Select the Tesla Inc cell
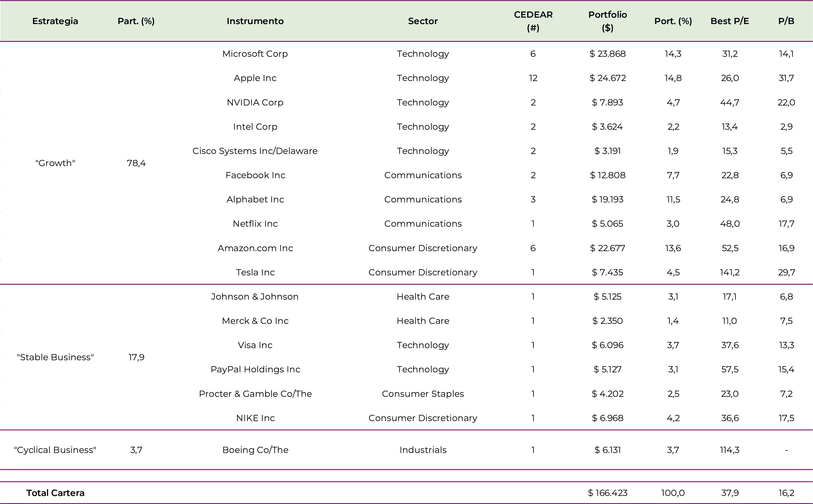Viewport: 813px width, 504px height. 255,272
